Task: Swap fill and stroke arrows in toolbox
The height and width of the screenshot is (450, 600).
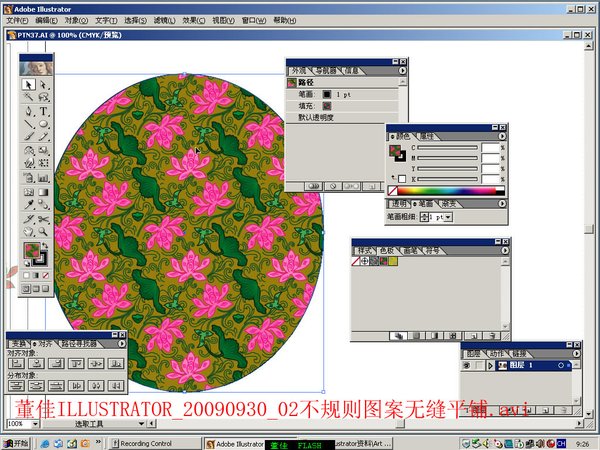Action: (46, 245)
